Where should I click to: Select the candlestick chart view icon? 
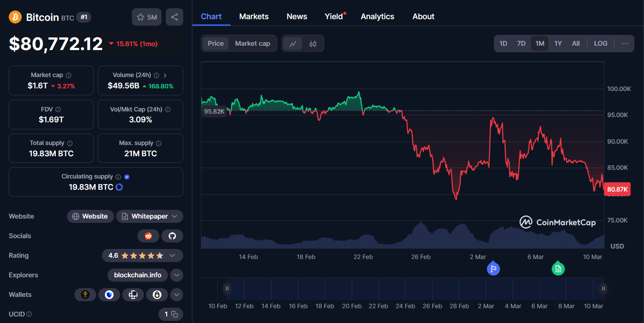tap(312, 43)
